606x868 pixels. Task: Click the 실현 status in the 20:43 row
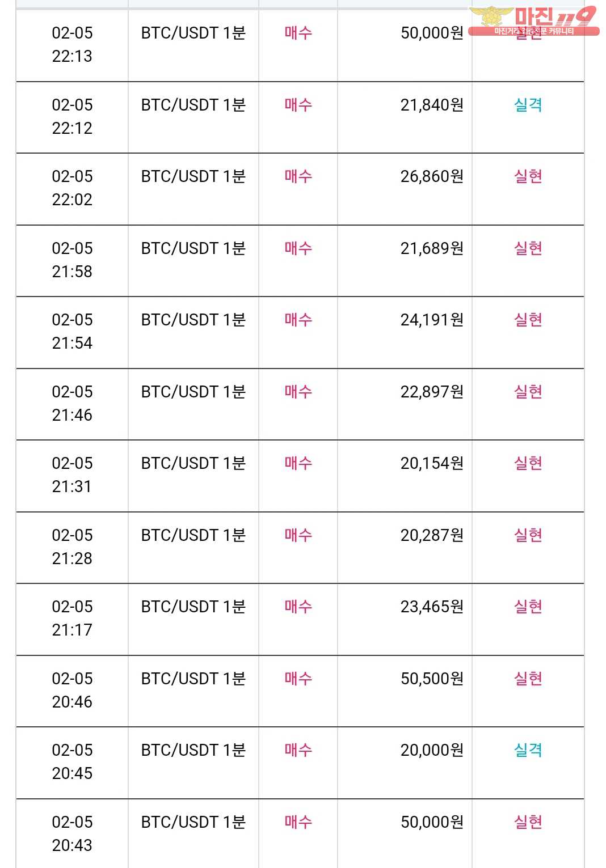click(528, 822)
